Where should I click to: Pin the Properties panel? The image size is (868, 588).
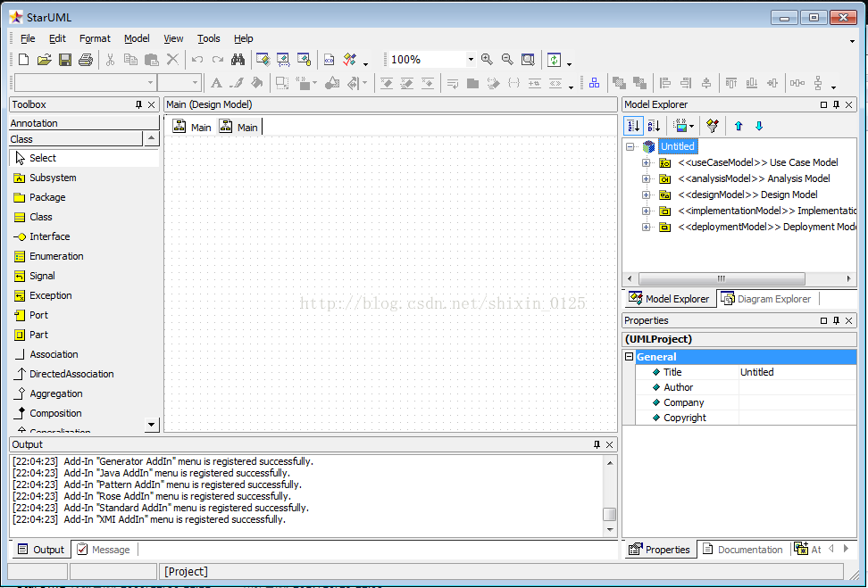click(x=837, y=321)
